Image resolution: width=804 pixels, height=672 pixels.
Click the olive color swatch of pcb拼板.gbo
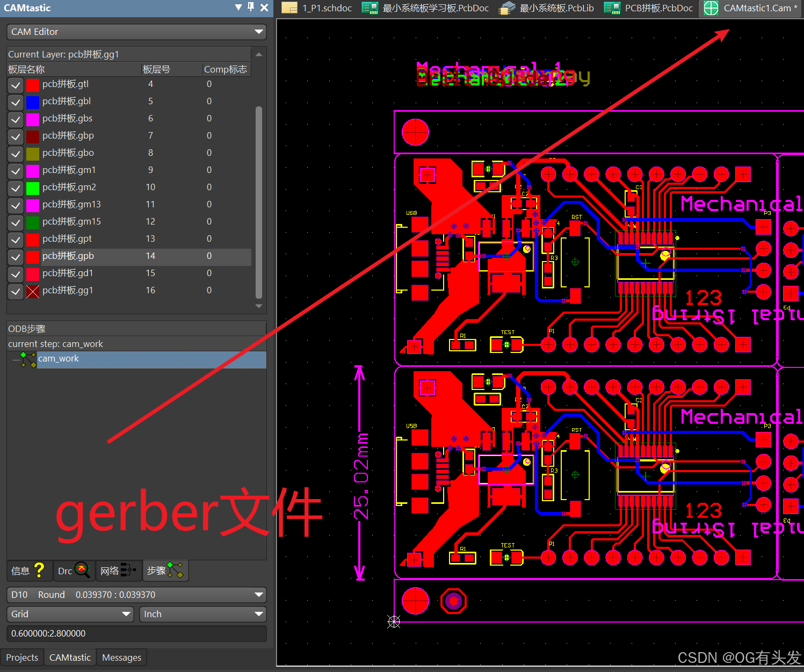point(33,154)
